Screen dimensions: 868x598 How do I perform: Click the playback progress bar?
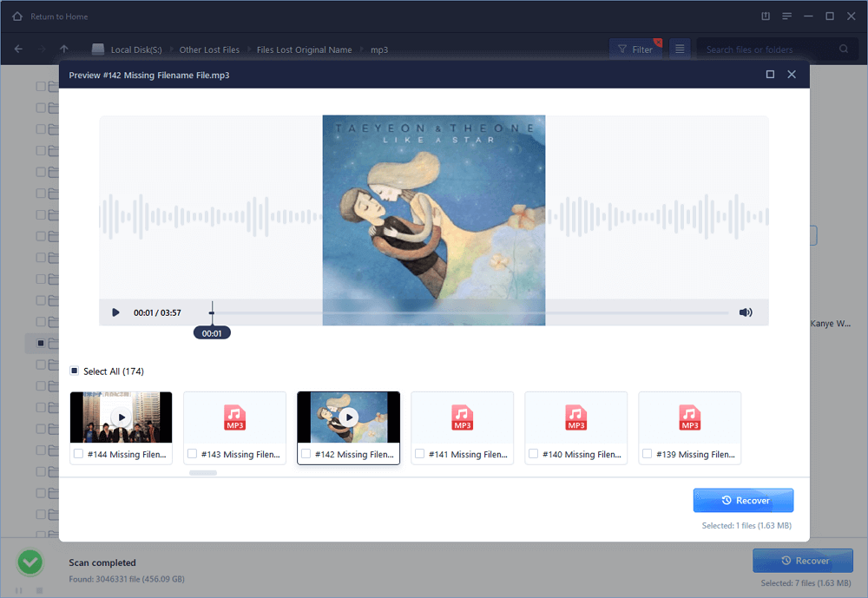click(x=470, y=312)
